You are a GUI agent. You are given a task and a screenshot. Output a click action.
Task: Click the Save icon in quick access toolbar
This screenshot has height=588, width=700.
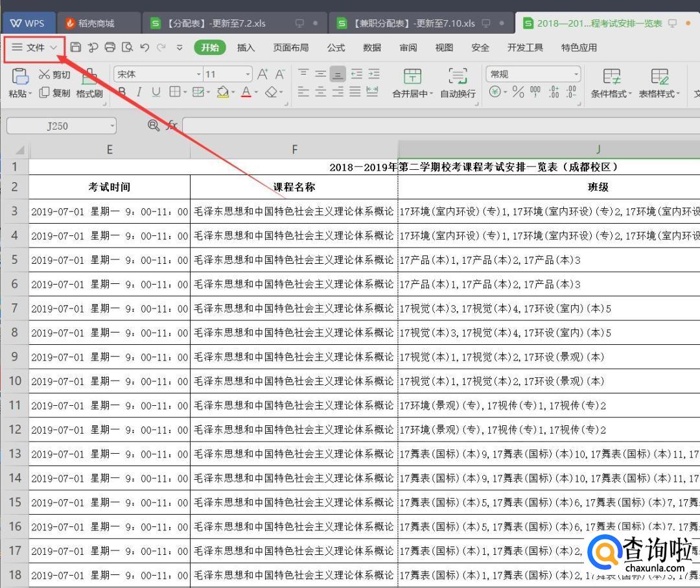click(76, 47)
